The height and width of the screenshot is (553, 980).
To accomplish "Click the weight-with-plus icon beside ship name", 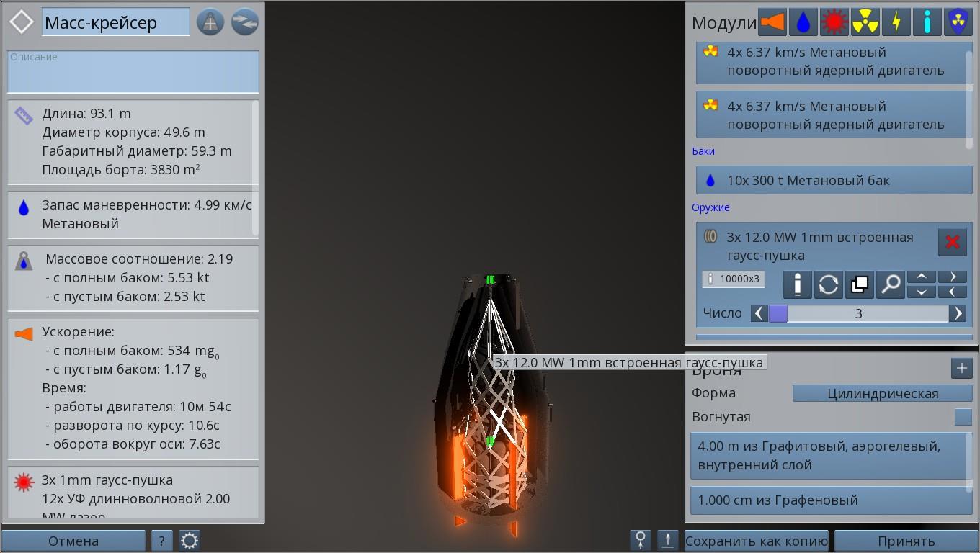I will coord(210,22).
